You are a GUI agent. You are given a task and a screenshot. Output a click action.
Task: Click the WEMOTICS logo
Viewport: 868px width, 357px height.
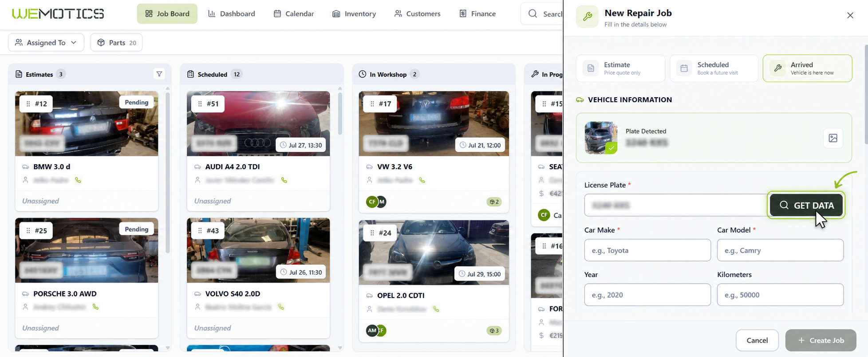[58, 14]
